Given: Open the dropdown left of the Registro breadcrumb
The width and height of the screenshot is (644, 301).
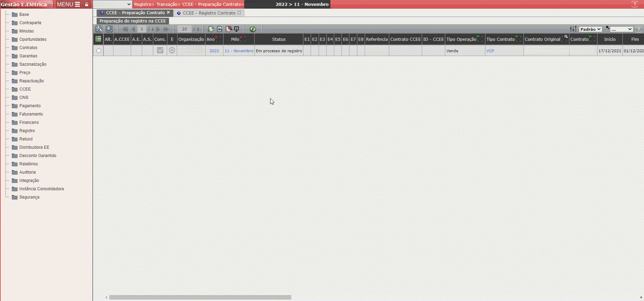Looking at the screenshot, I should pyautogui.click(x=112, y=4).
